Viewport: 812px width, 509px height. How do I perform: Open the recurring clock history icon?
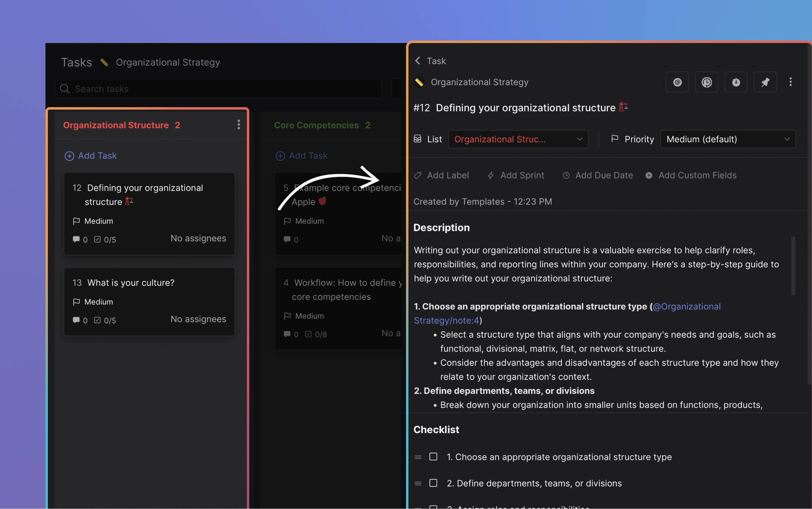[706, 82]
